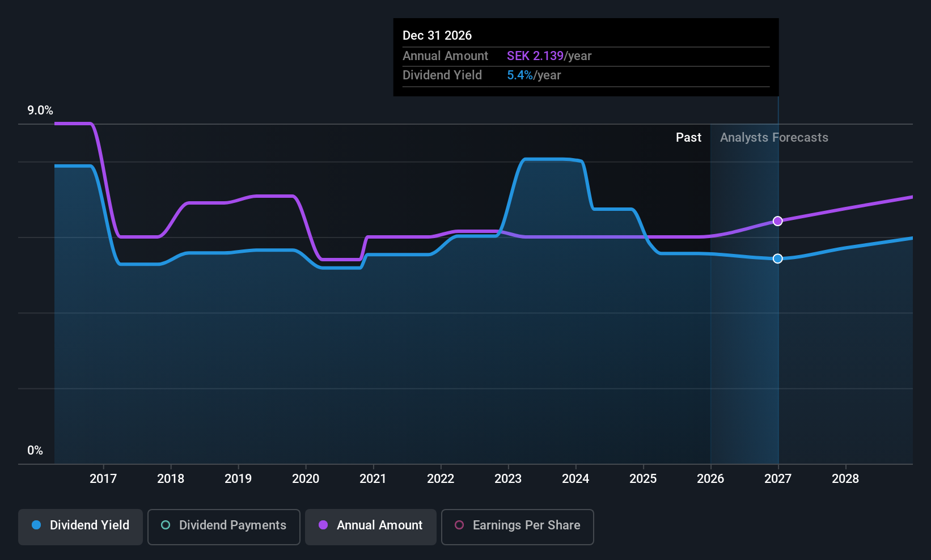Click the purple Annual Amount legend dot
This screenshot has width=931, height=560.
(323, 525)
